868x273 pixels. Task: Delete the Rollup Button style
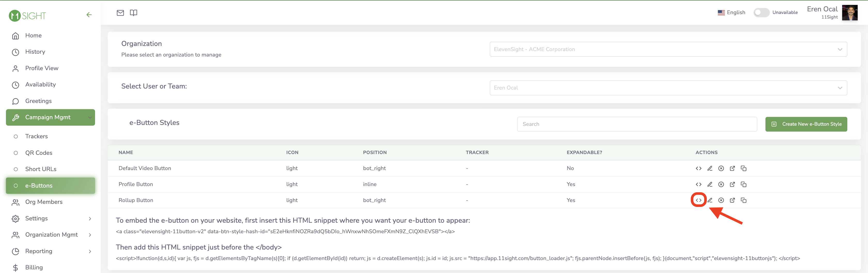[x=721, y=200]
